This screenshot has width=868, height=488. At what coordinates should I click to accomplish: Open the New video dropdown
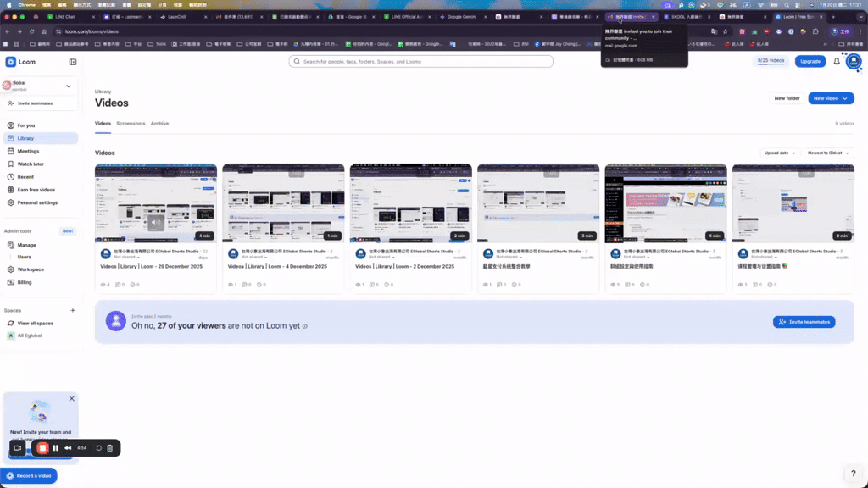(831, 98)
